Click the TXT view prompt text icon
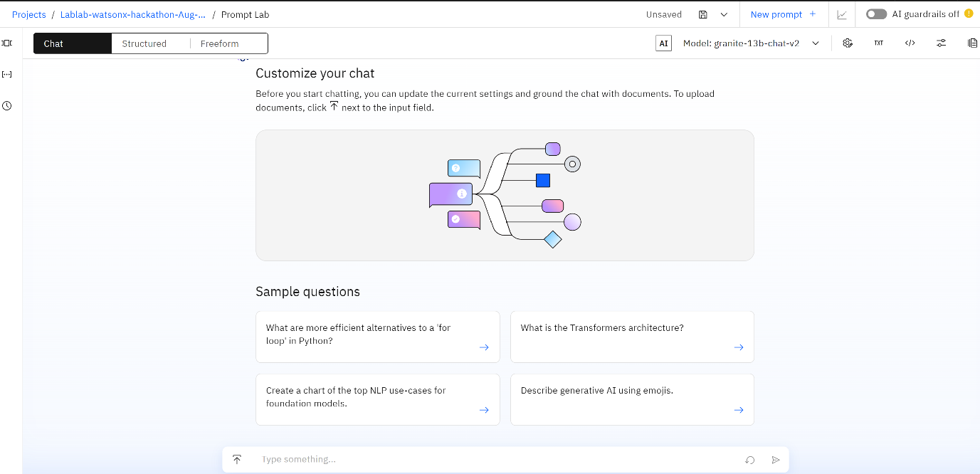 [x=879, y=43]
